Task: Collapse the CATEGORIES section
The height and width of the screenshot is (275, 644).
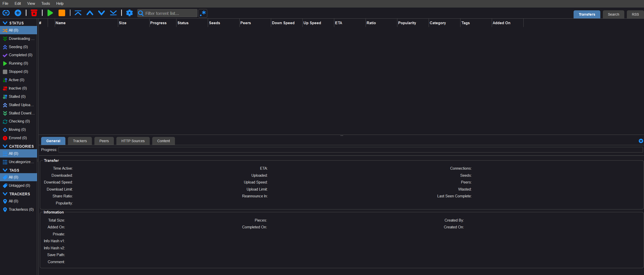Action: coord(5,146)
